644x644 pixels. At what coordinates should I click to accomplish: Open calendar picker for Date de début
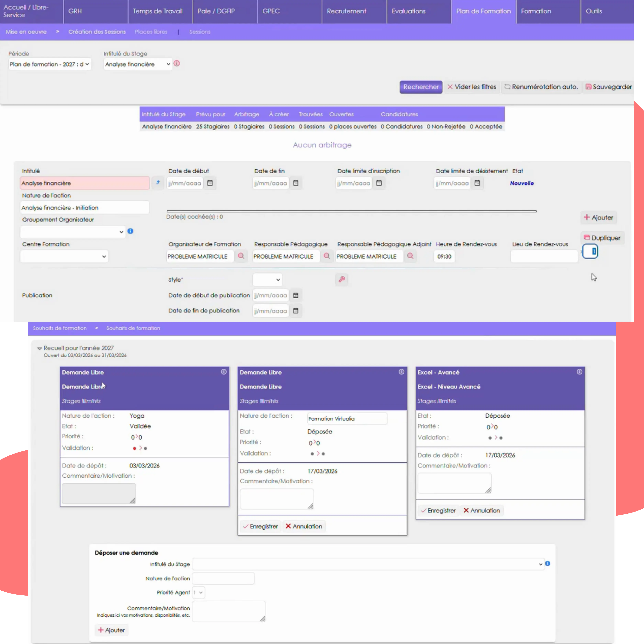210,183
